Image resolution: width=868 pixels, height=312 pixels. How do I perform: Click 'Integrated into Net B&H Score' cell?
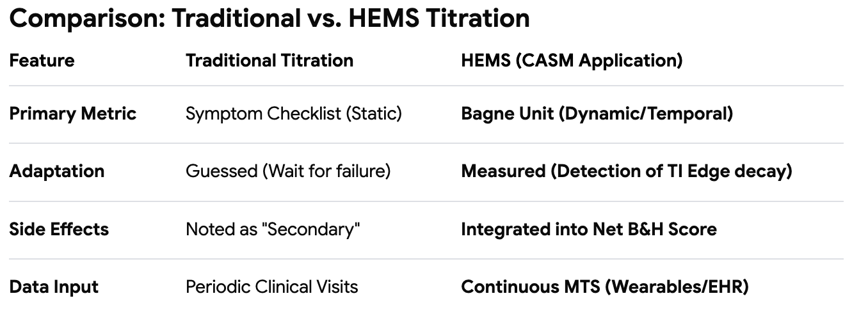click(x=589, y=229)
